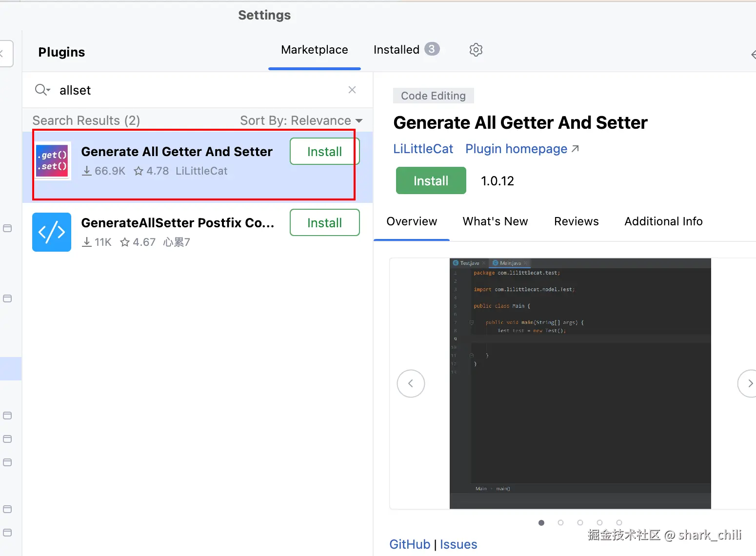Switch to the Marketplace tab
This screenshot has width=756, height=556.
(x=315, y=50)
